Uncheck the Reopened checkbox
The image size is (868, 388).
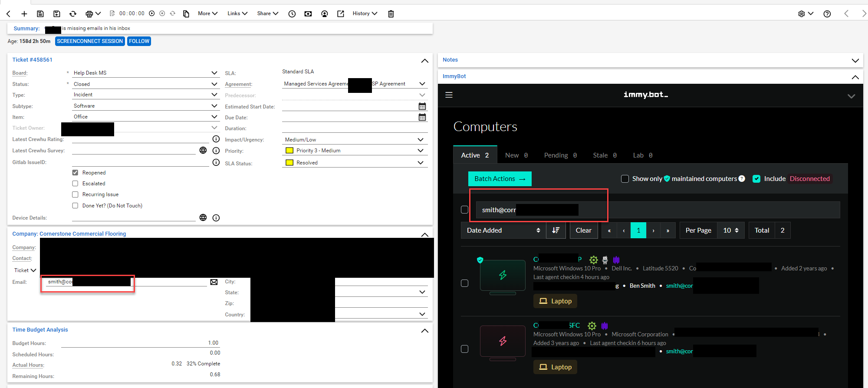pyautogui.click(x=75, y=173)
